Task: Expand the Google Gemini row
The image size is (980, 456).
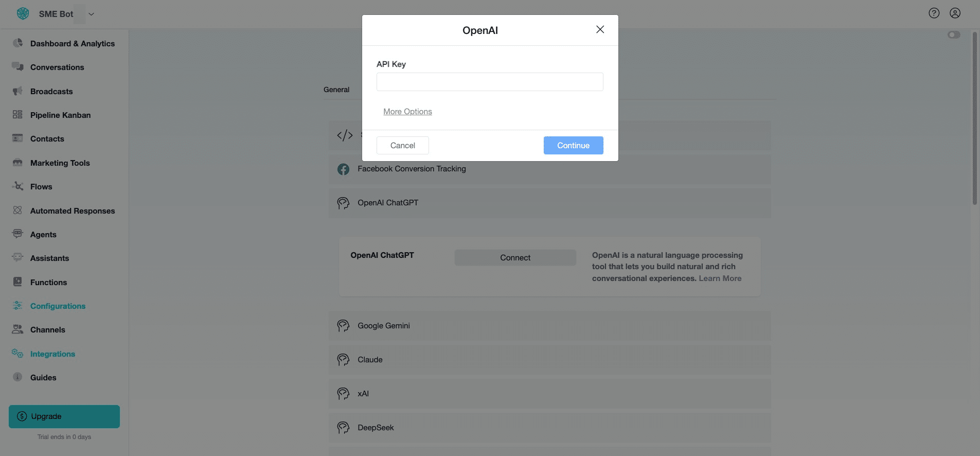Action: tap(549, 326)
